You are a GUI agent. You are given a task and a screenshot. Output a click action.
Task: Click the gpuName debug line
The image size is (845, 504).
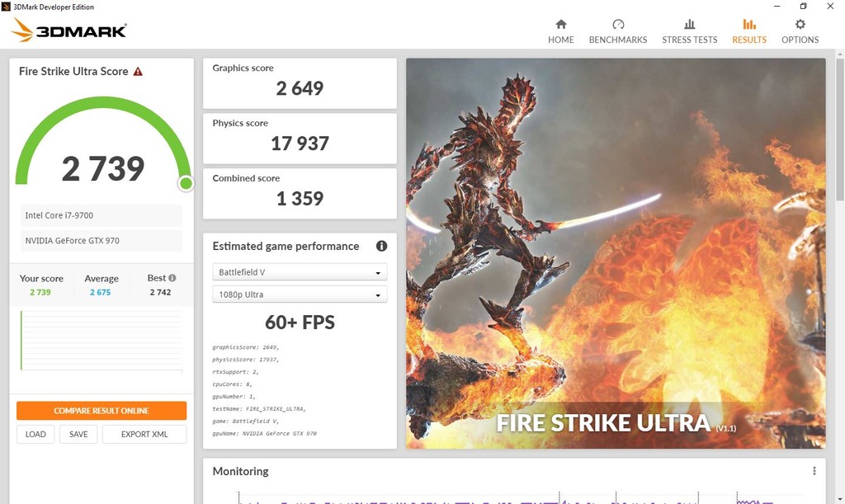point(265,433)
